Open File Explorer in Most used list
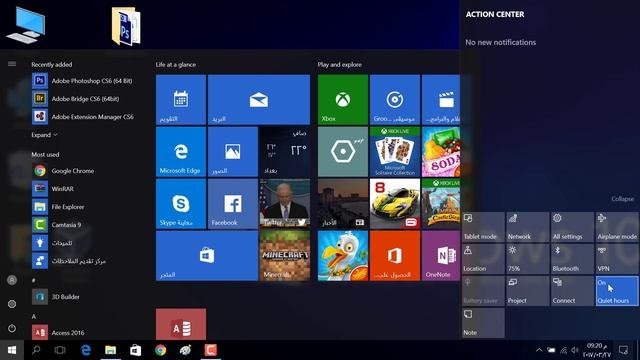The image size is (640, 360). coord(58,207)
